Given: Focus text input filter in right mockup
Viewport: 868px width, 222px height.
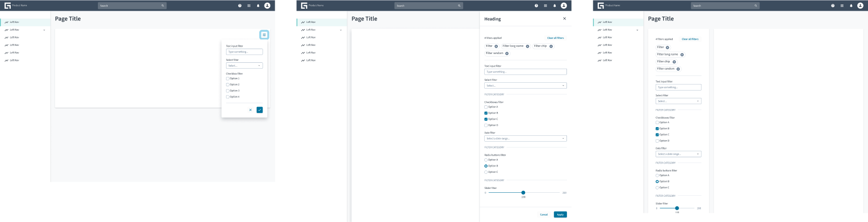Looking at the screenshot, I should tap(679, 87).
